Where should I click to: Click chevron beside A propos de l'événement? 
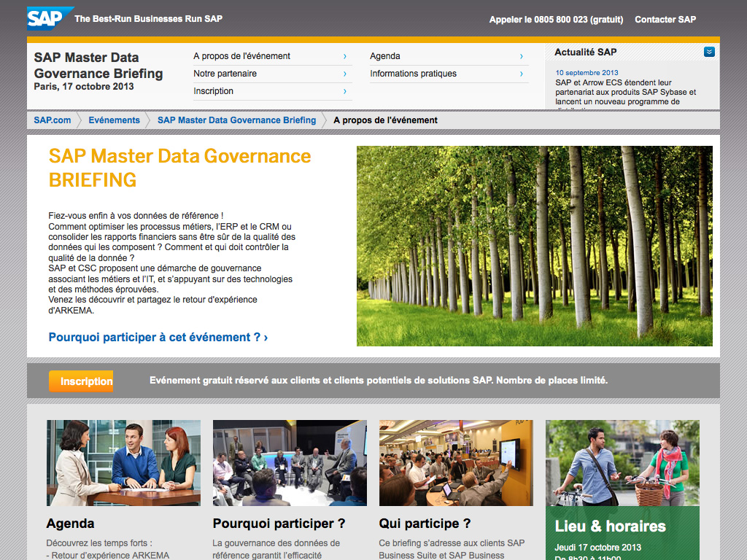pos(345,56)
